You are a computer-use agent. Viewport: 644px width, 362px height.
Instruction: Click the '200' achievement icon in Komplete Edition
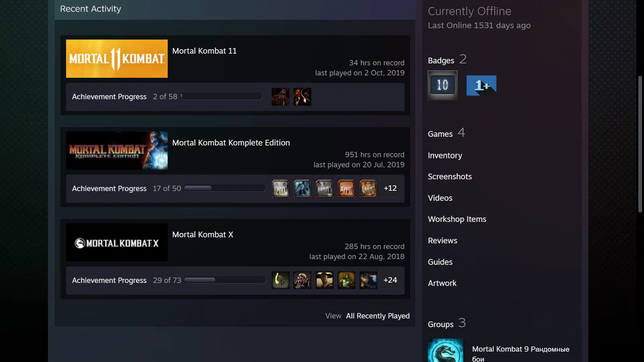point(280,189)
